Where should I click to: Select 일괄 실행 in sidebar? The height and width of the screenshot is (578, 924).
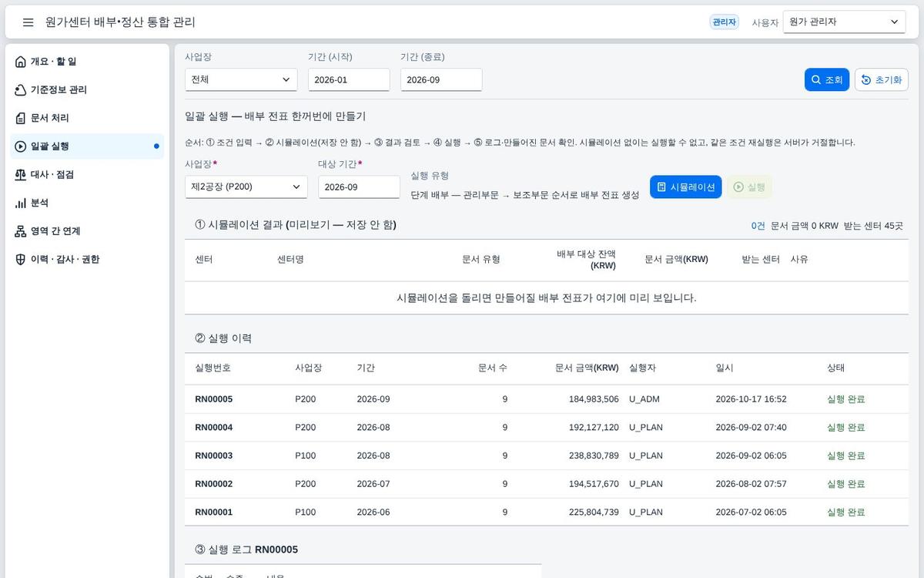pos(87,146)
